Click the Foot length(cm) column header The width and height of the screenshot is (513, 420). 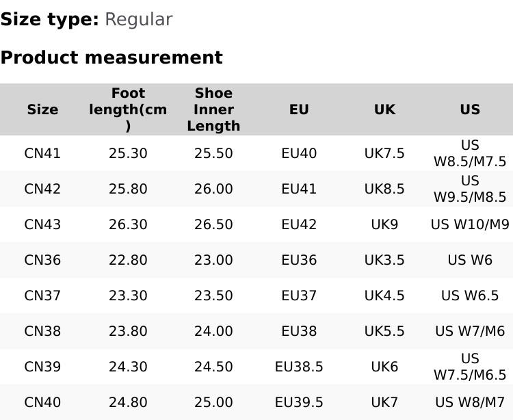tap(128, 109)
